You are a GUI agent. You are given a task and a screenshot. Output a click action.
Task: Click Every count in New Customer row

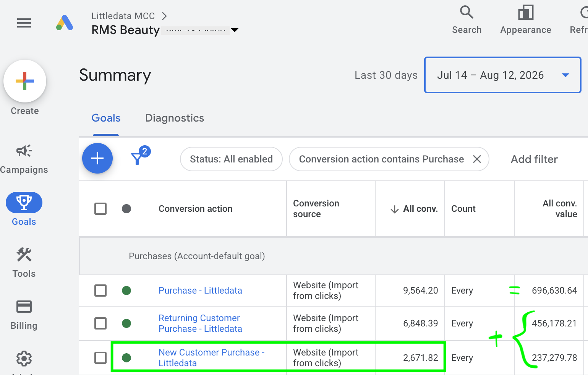(462, 358)
